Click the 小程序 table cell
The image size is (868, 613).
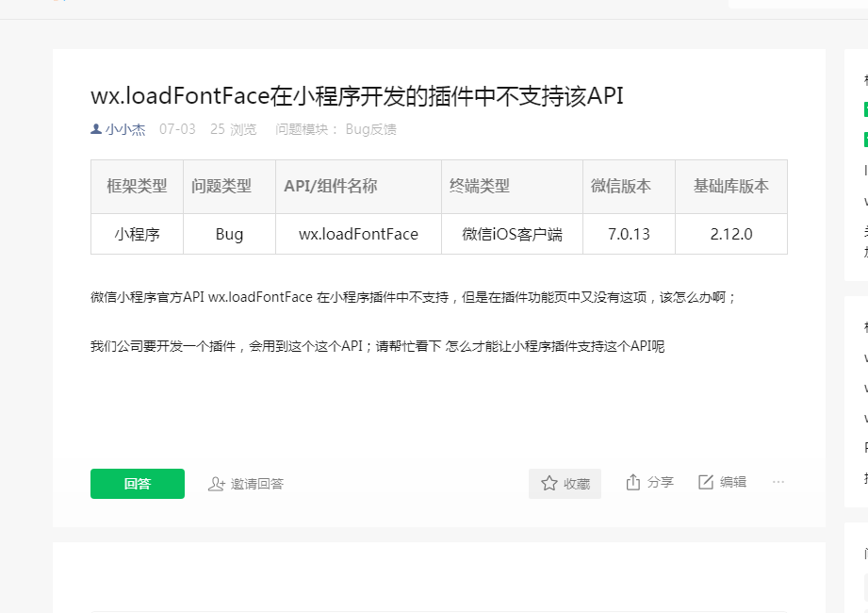tap(137, 234)
